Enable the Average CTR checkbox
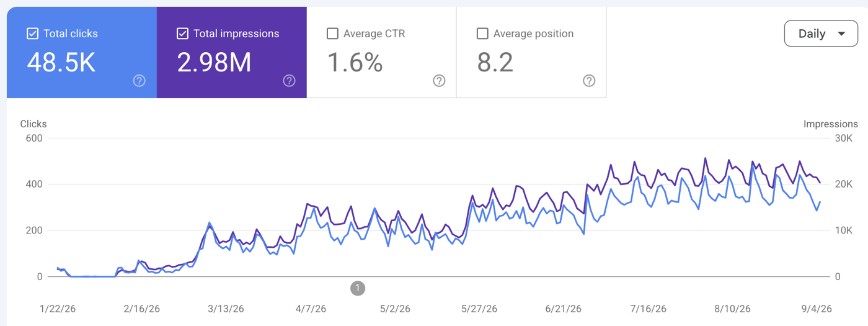The image size is (868, 326). (332, 34)
